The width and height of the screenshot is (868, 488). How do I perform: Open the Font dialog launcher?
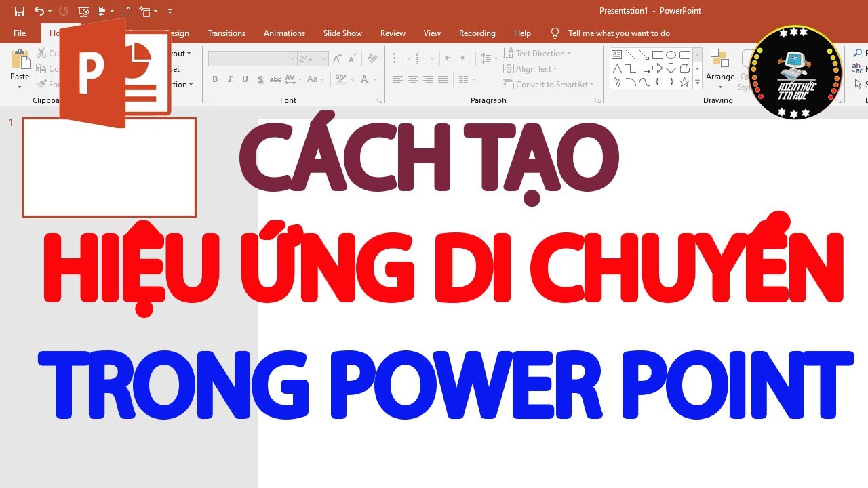point(379,100)
